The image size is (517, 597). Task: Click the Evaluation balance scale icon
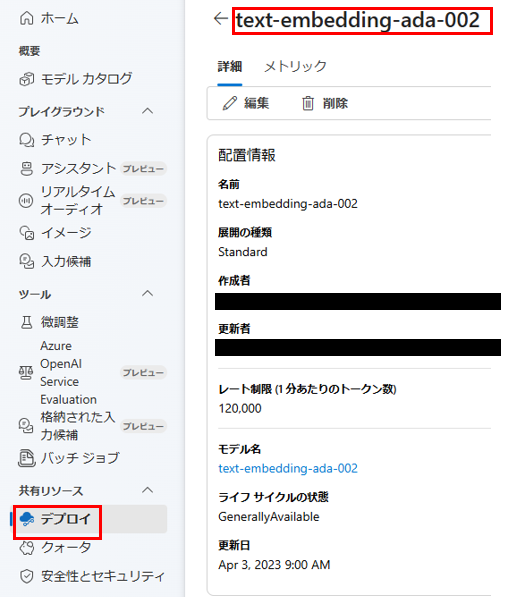point(26,373)
